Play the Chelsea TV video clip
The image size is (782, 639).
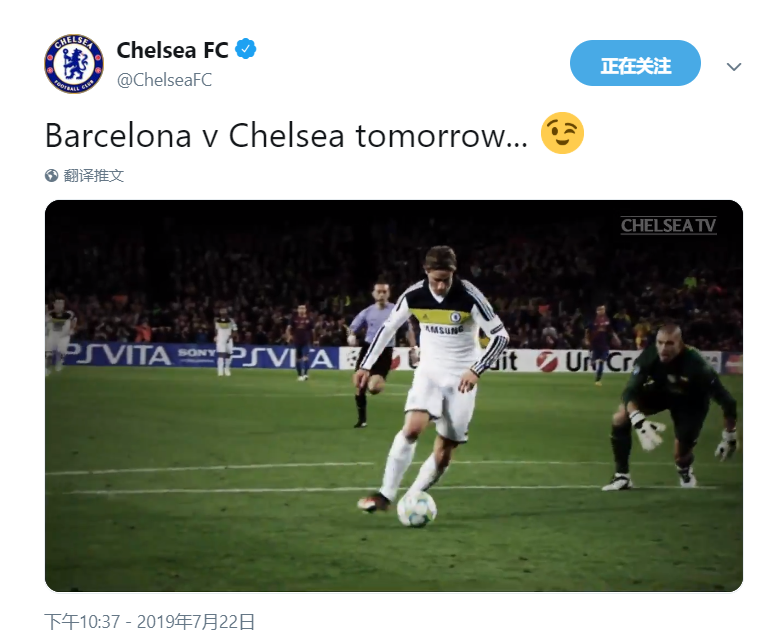tap(393, 396)
